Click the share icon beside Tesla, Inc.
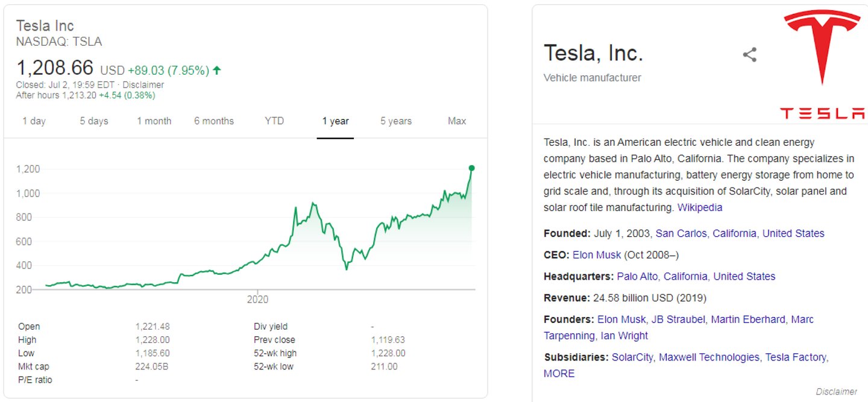The image size is (868, 402). tap(750, 55)
